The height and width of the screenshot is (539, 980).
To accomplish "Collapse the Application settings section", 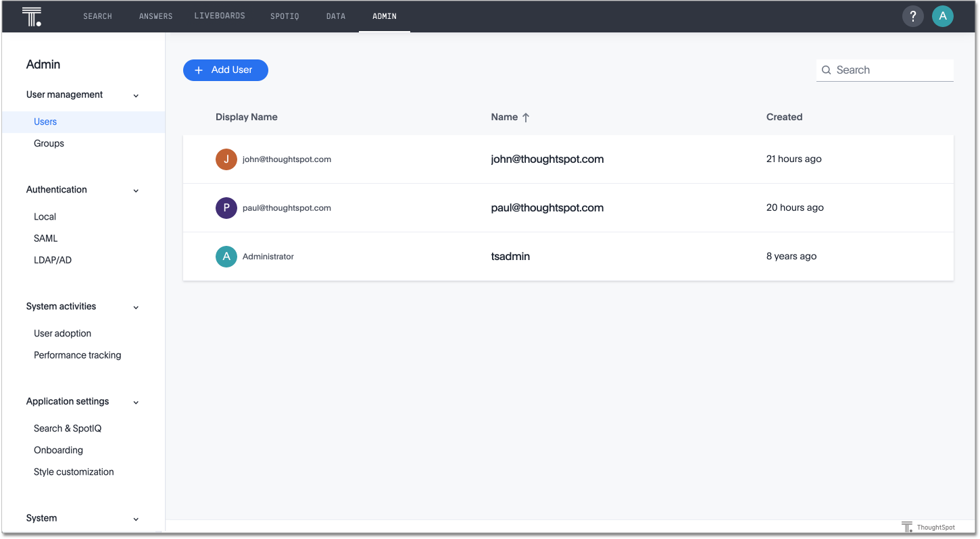I will [x=136, y=401].
